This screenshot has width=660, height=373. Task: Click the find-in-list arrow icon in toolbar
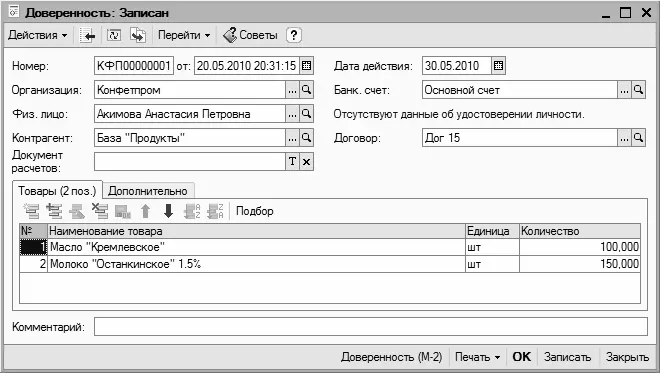tap(88, 35)
